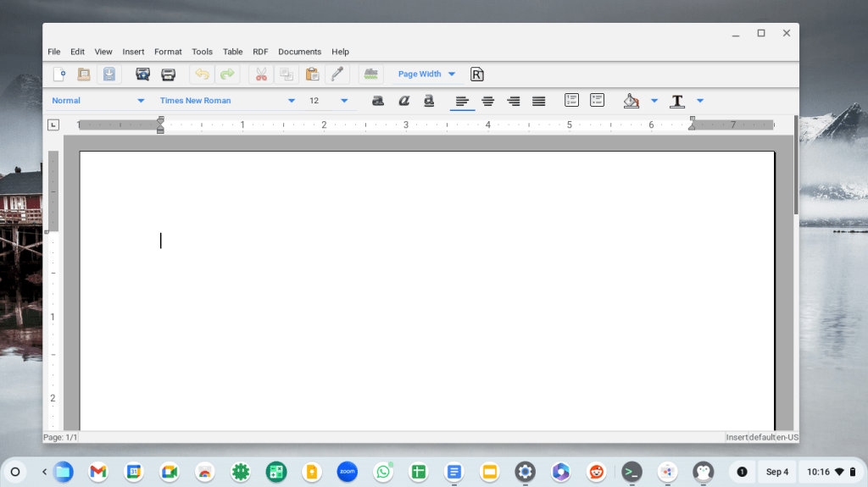The image size is (868, 487).
Task: Open the Files app in the shelf
Action: 64,472
